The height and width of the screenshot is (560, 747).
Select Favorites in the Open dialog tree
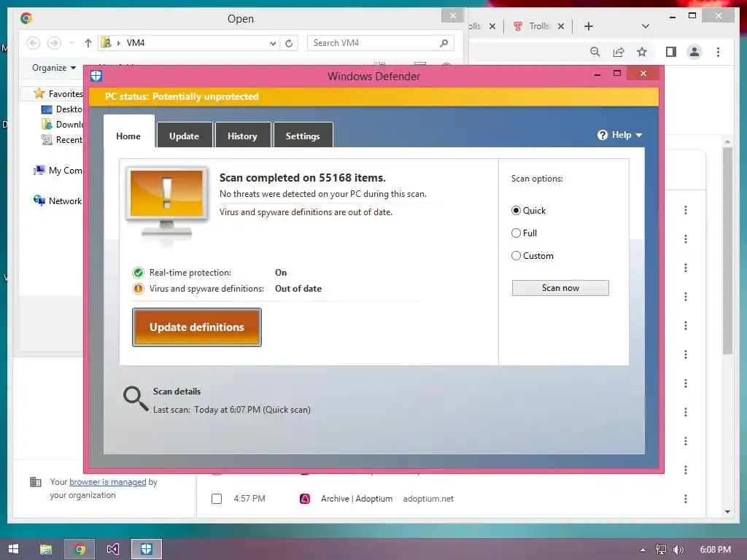tap(60, 94)
